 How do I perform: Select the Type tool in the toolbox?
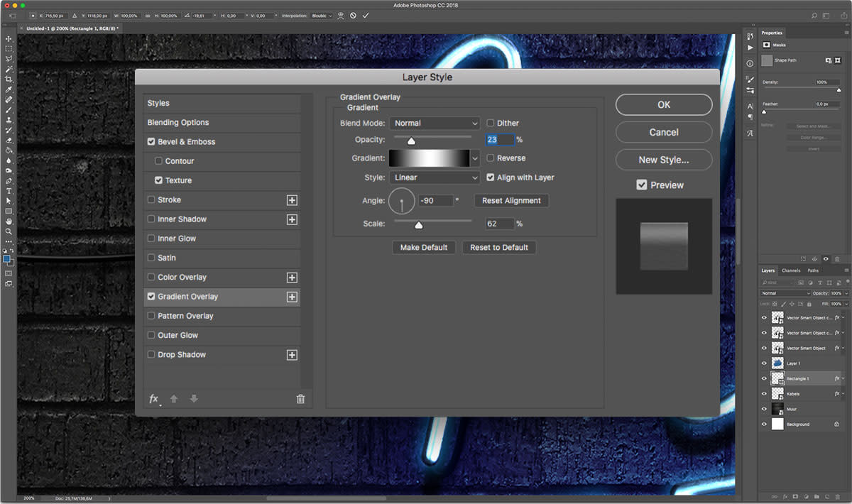coord(9,191)
